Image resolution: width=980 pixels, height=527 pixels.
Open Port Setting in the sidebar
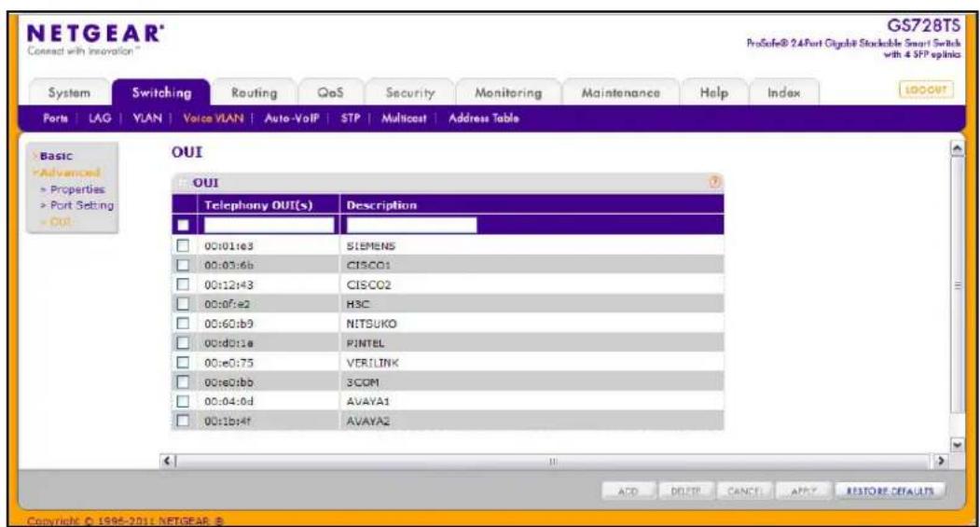click(x=81, y=205)
